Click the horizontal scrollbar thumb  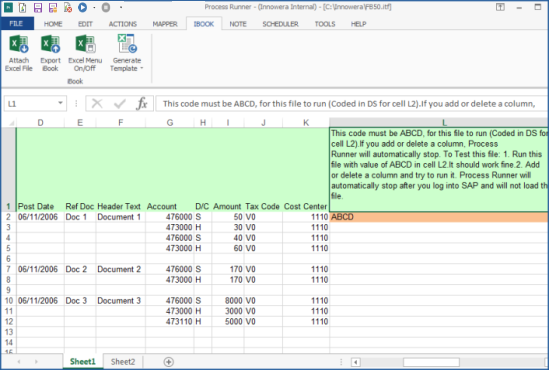tap(431, 362)
